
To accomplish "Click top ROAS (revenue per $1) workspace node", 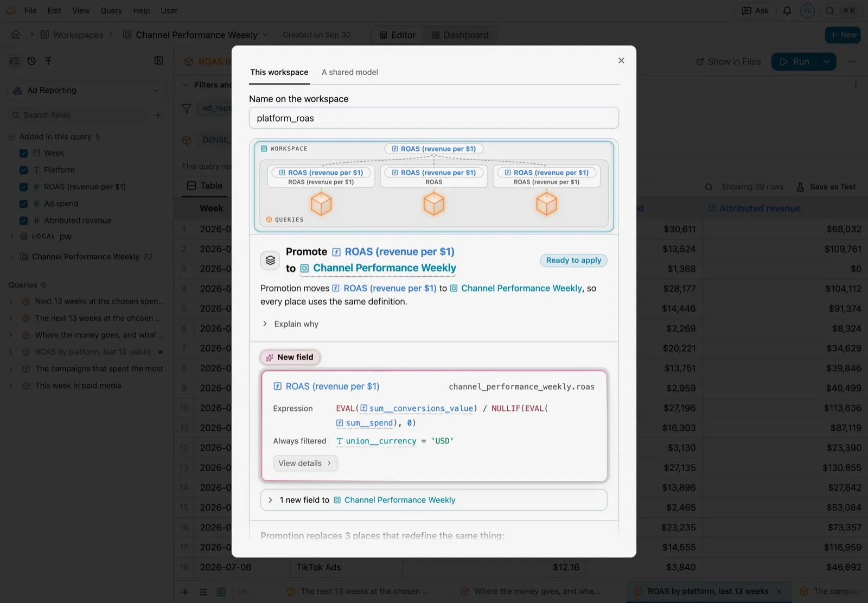I will pos(433,149).
